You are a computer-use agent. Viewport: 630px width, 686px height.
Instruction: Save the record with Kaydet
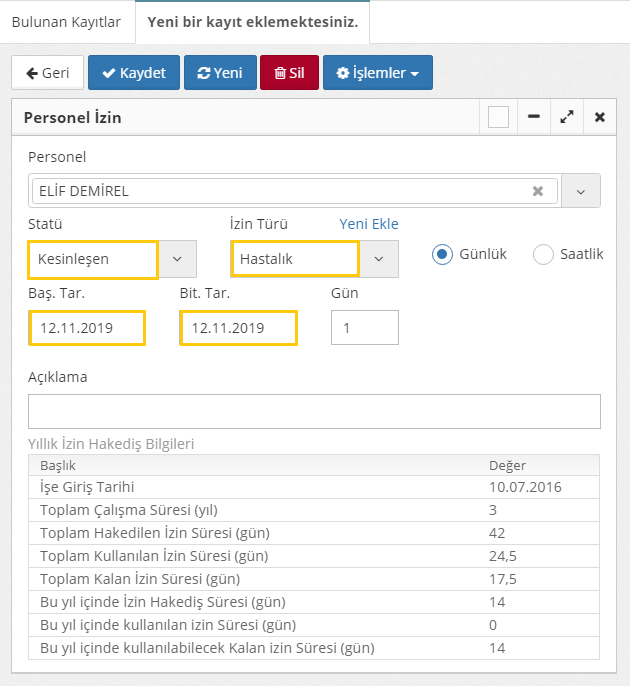click(x=133, y=73)
